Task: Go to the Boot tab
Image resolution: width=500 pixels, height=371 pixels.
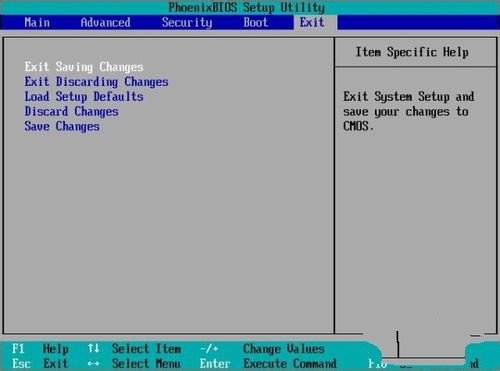Action: pos(255,22)
